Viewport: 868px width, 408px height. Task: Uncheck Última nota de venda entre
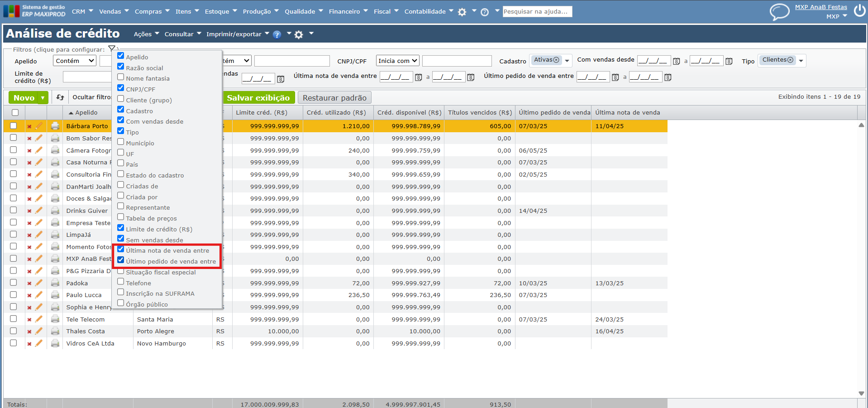121,250
